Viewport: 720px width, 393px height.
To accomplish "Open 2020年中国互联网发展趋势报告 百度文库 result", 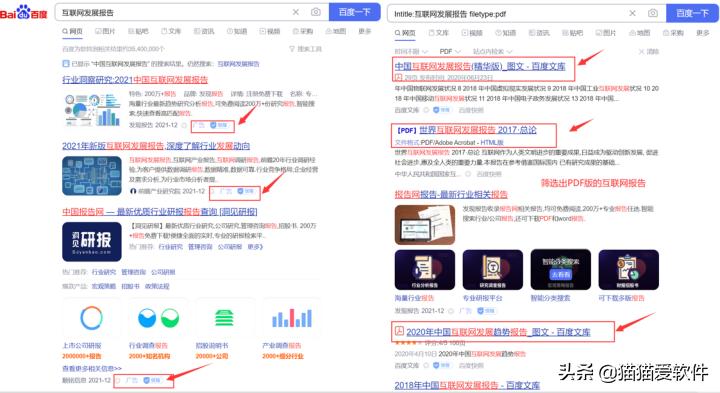I will pos(498,332).
